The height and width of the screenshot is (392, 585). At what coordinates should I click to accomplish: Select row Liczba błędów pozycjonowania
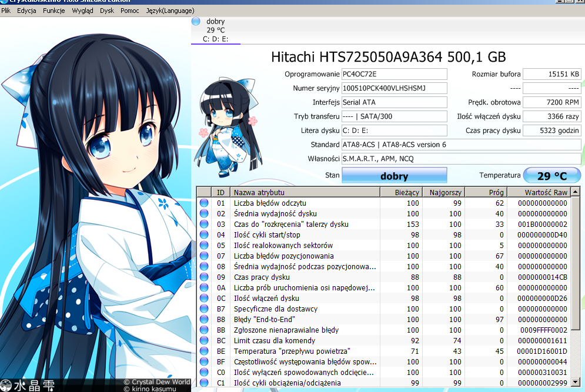383,256
